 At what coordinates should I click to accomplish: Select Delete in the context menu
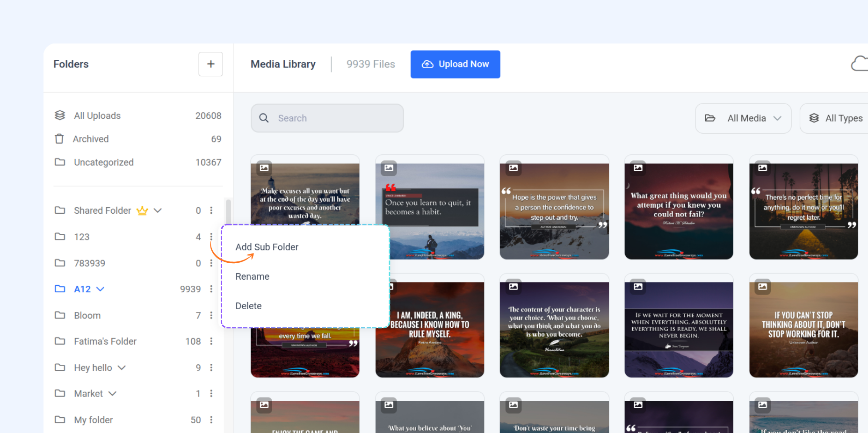pos(248,306)
